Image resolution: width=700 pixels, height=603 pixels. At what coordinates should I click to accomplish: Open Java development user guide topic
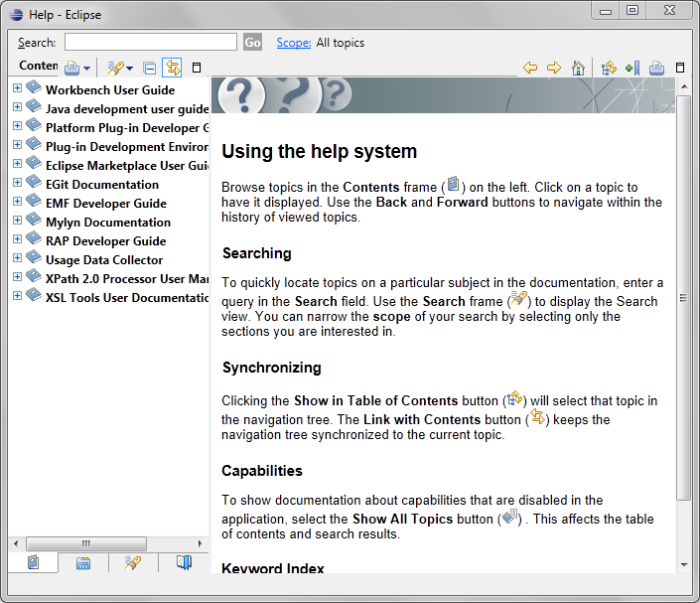127,109
